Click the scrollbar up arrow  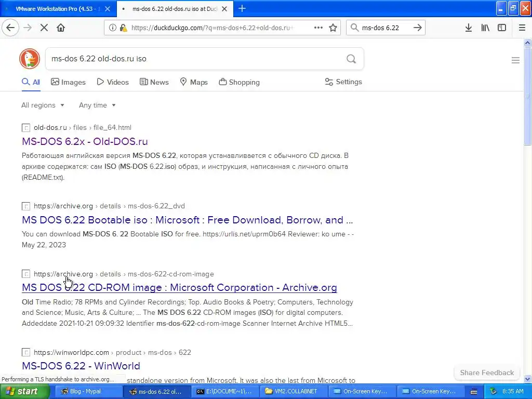528,43
